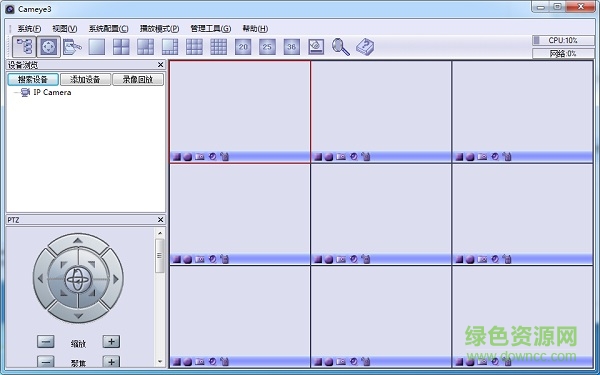The image size is (600, 375).
Task: Click the 添加设备 button
Action: [x=85, y=79]
